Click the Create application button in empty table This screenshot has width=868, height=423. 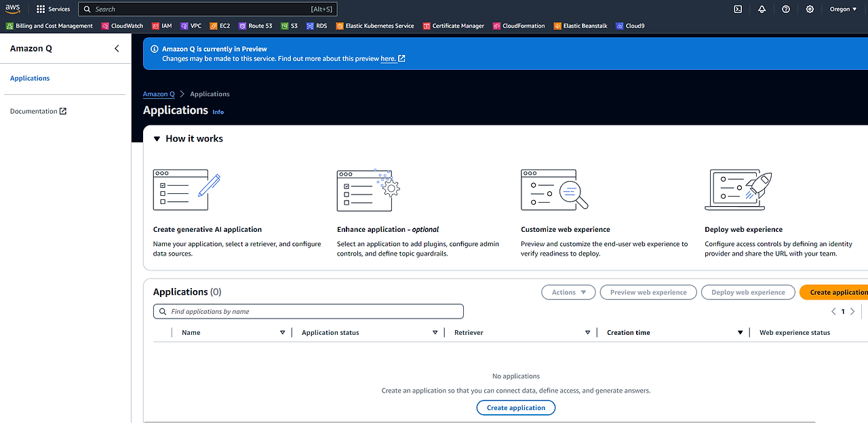[x=516, y=407]
